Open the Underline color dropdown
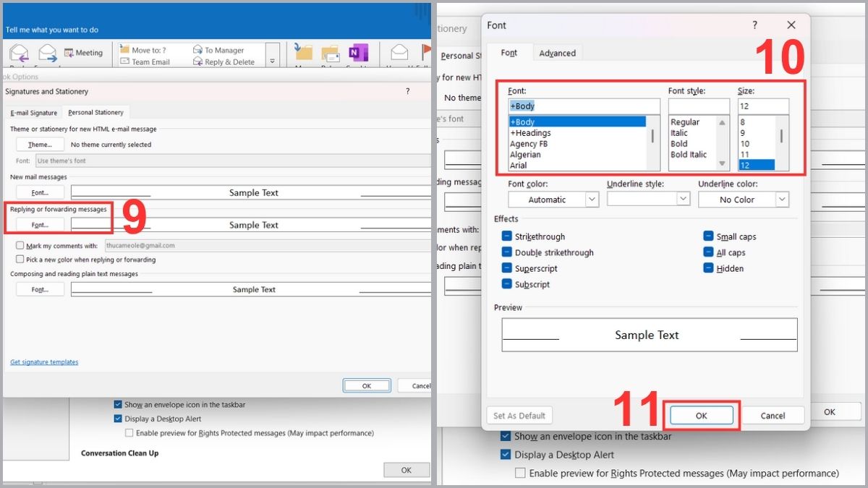 click(x=743, y=200)
